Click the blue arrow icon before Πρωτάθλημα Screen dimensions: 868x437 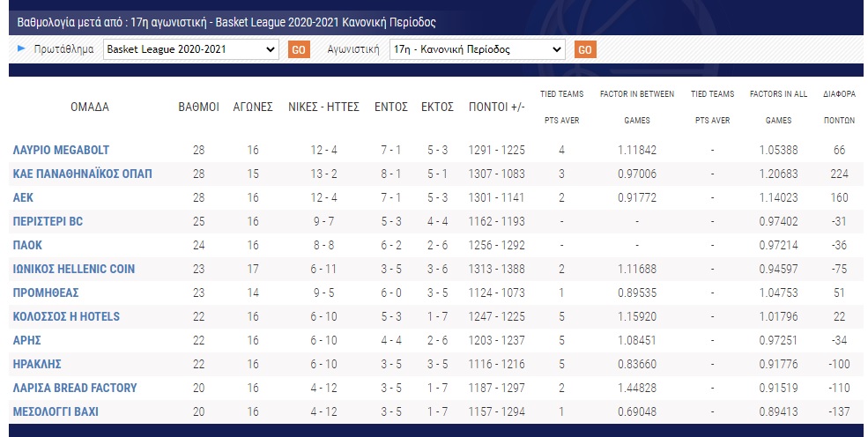pyautogui.click(x=21, y=48)
